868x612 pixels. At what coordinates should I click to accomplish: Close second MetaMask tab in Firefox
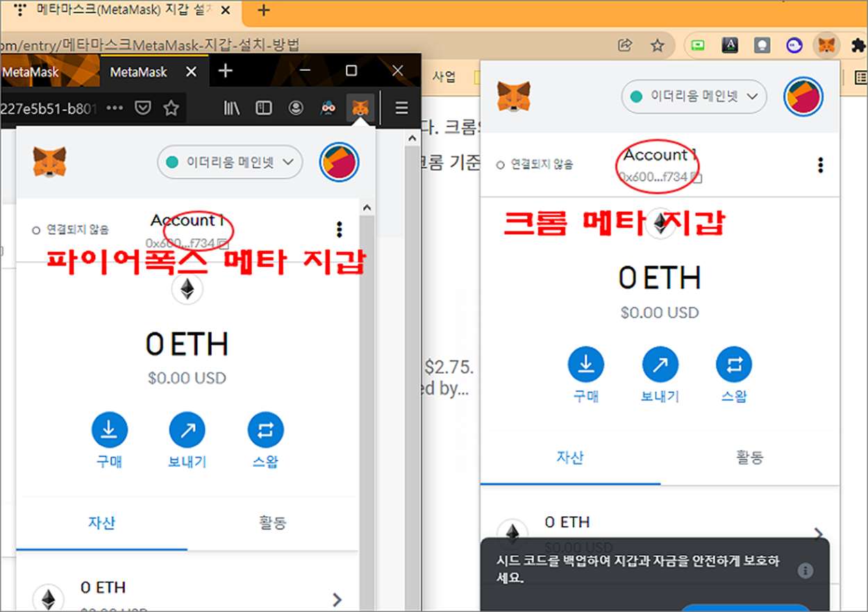(x=192, y=72)
